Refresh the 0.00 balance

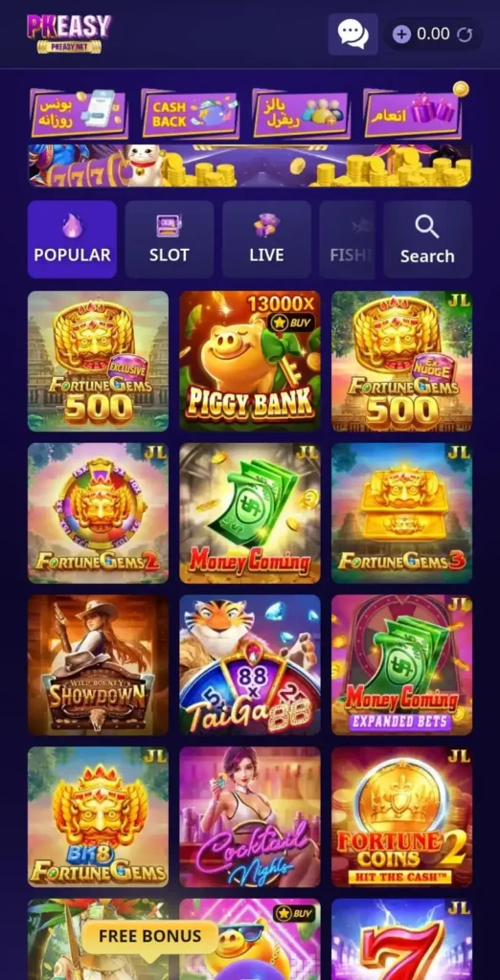click(465, 33)
